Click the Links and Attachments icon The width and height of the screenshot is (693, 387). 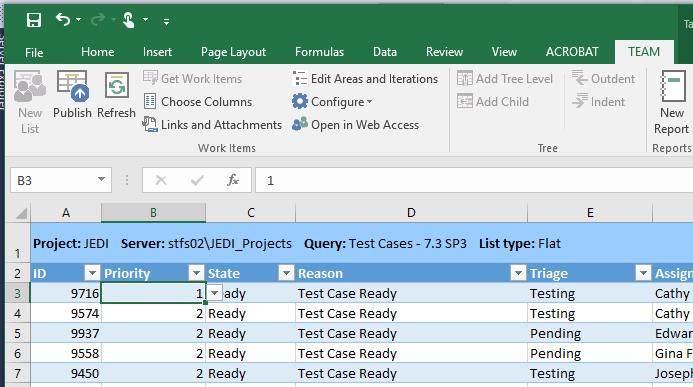click(150, 125)
